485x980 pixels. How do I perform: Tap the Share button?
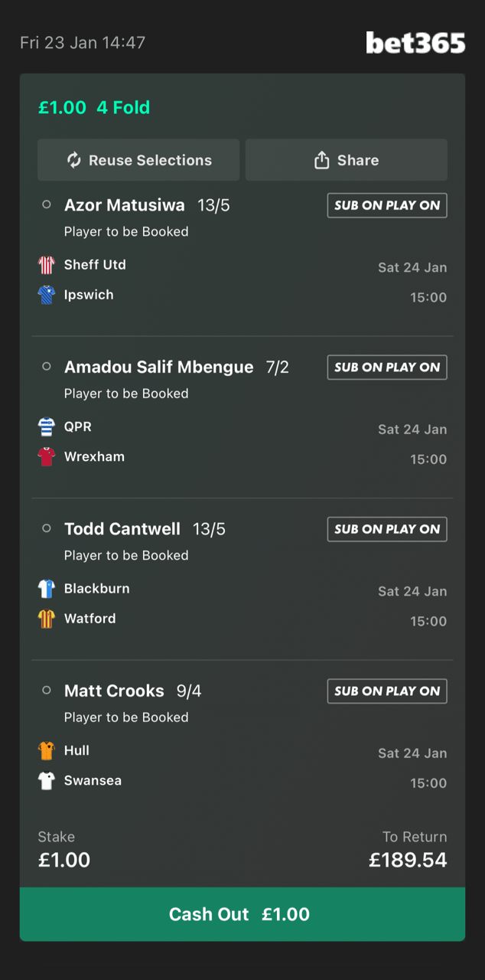tap(347, 160)
